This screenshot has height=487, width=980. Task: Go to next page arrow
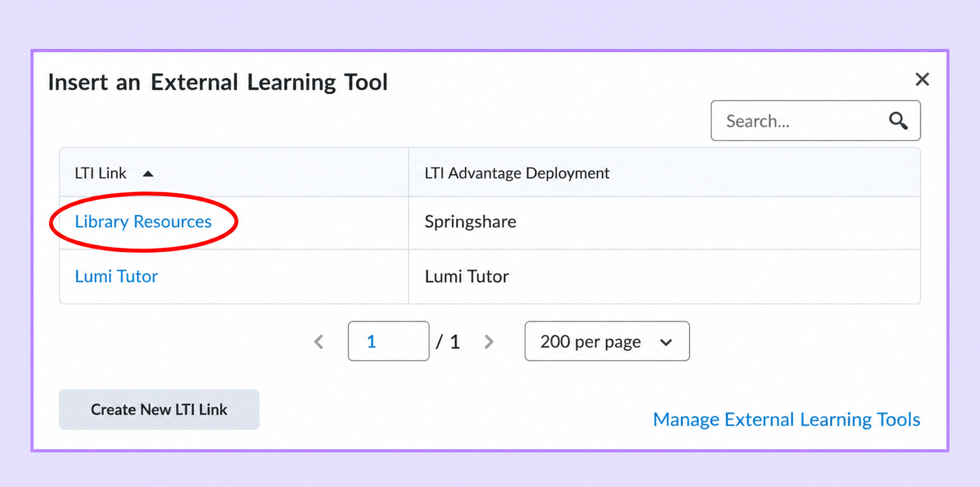489,342
